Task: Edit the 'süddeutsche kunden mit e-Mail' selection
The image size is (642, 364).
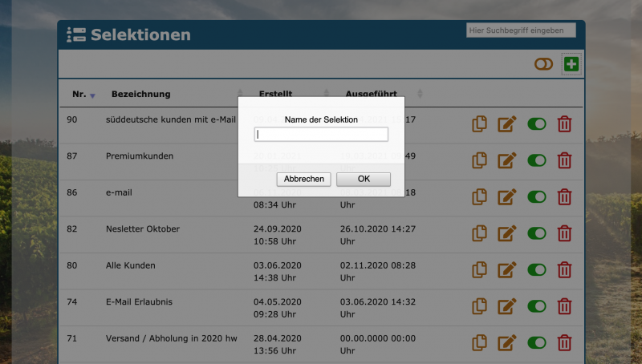Action: pos(506,124)
